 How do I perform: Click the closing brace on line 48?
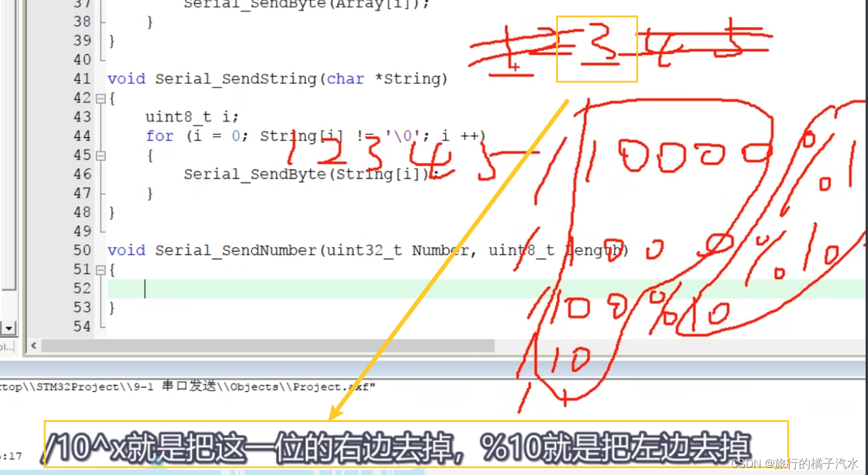(x=111, y=213)
